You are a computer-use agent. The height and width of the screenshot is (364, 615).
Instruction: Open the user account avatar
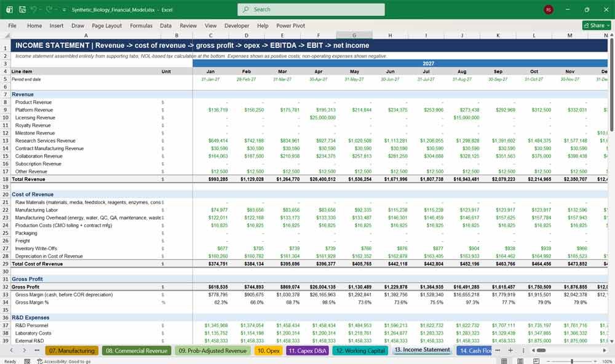click(549, 9)
